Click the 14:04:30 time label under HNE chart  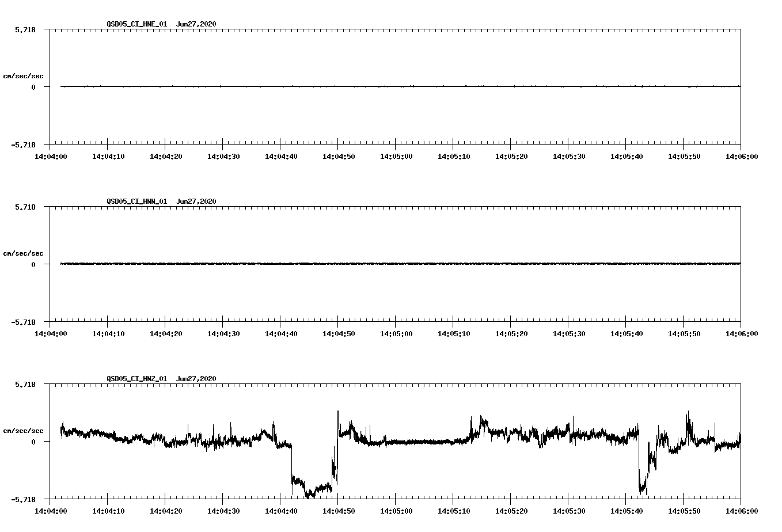click(x=223, y=156)
